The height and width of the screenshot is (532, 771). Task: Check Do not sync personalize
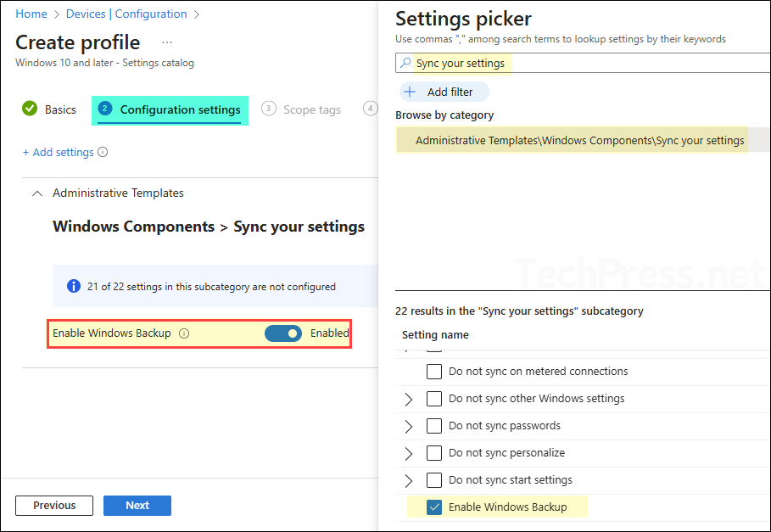434,453
